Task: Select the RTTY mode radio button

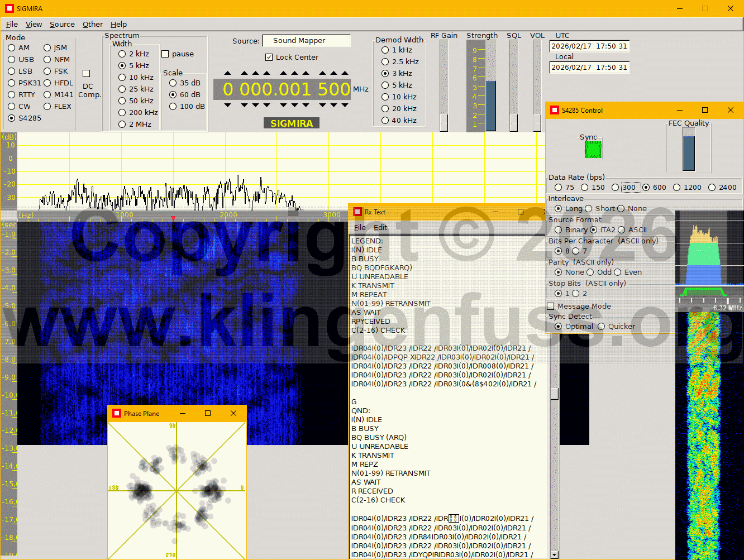Action: click(12, 95)
